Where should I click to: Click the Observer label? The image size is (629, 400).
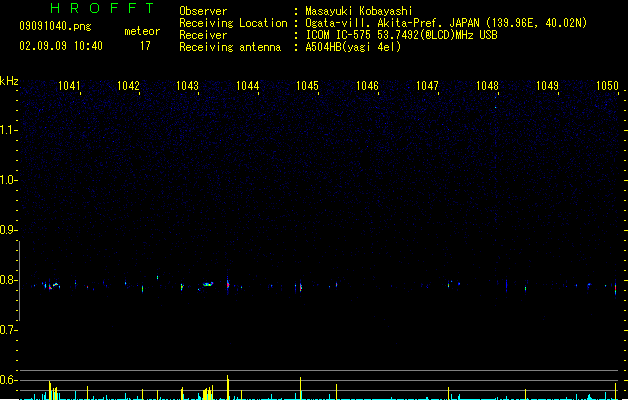click(x=203, y=11)
